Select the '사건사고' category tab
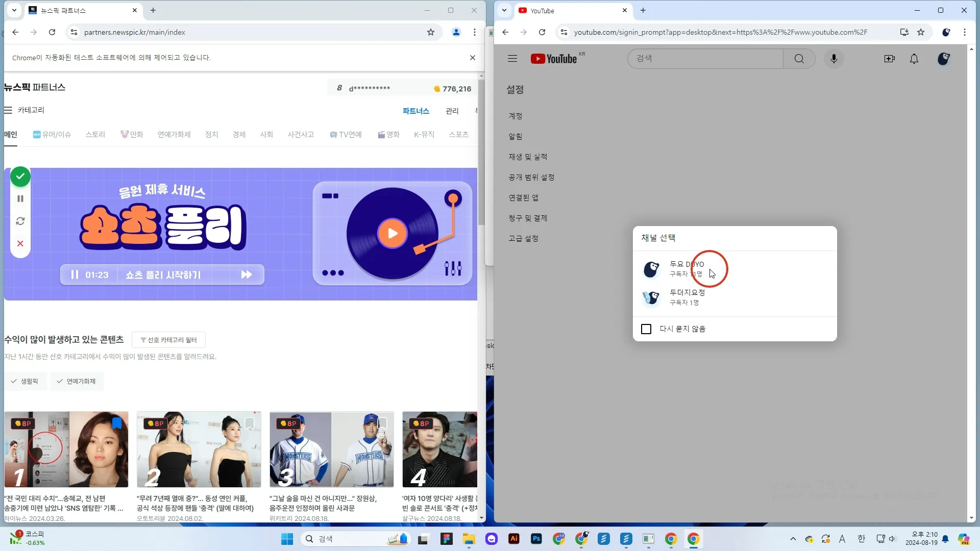This screenshot has width=980, height=551. 301,134
